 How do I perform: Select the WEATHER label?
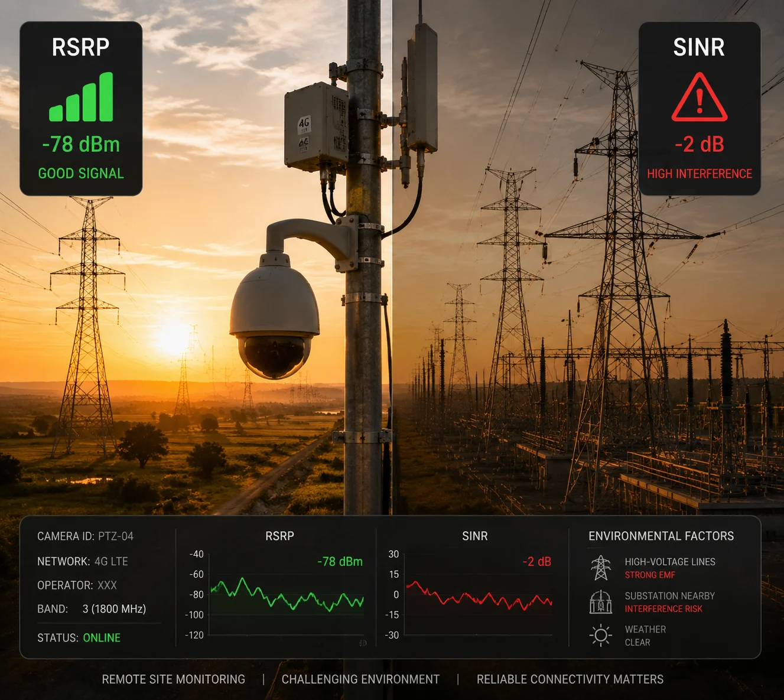pyautogui.click(x=645, y=630)
